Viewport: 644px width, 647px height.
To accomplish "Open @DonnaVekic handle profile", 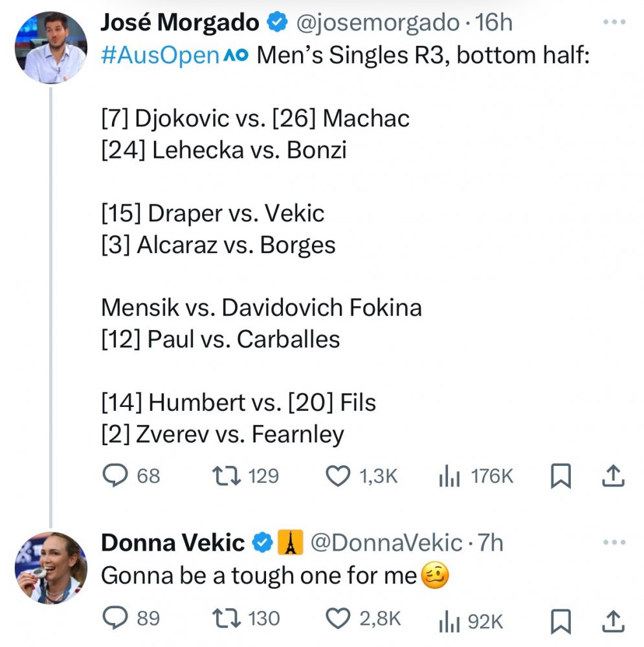I will tap(386, 543).
